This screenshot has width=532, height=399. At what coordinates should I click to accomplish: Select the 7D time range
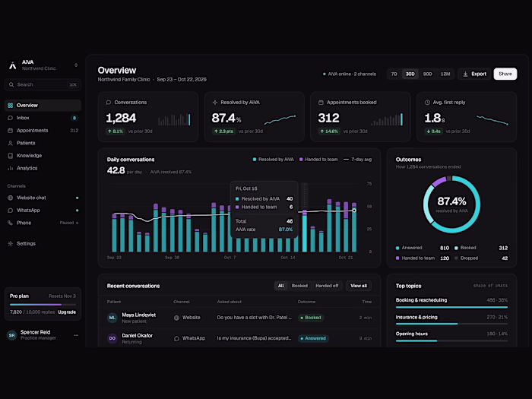[x=394, y=74]
